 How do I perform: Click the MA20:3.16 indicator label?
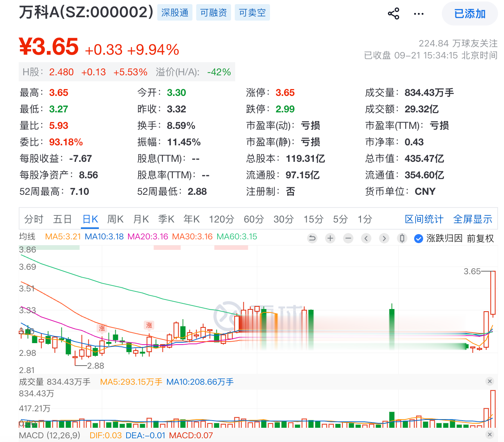click(148, 237)
